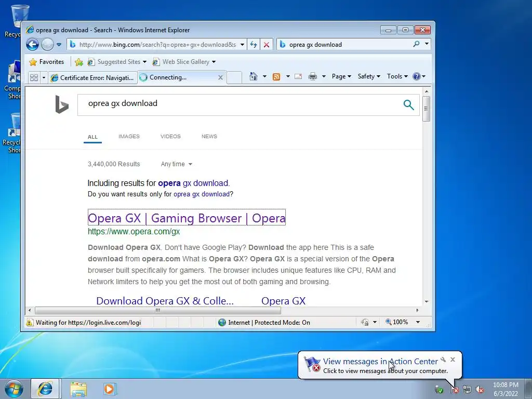Click the Refresh icon in address bar
This screenshot has height=399, width=532.
[254, 45]
